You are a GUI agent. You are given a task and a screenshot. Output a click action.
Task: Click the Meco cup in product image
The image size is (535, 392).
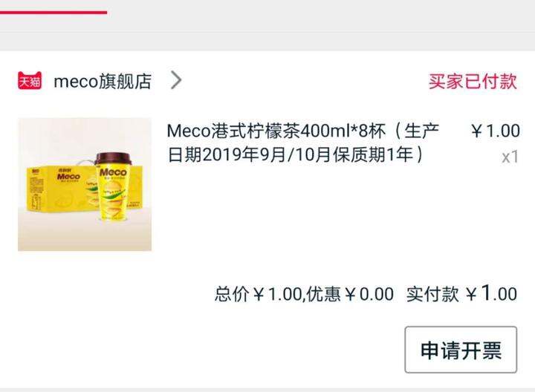tap(113, 187)
